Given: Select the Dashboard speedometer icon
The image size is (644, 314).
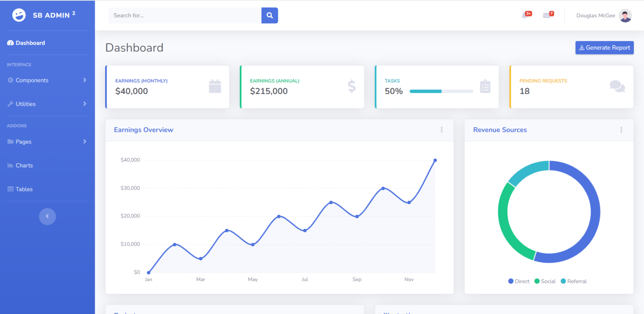Looking at the screenshot, I should (x=10, y=42).
